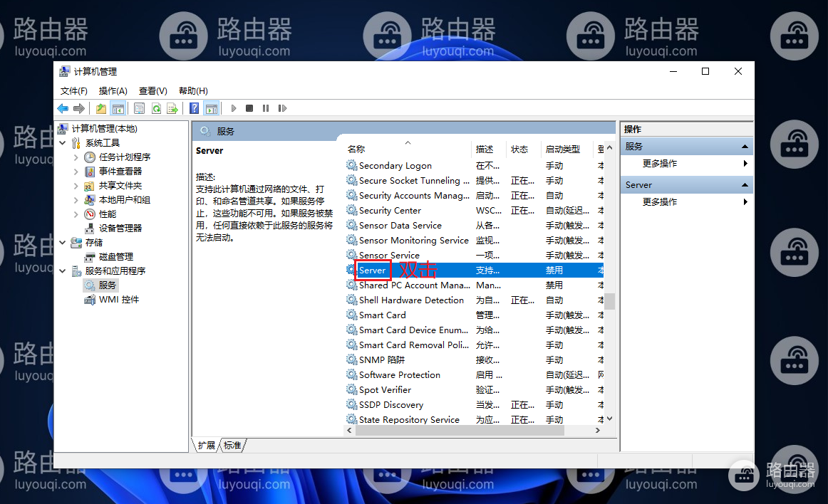Open the Help toolbar icon
The width and height of the screenshot is (828, 504).
[x=195, y=108]
